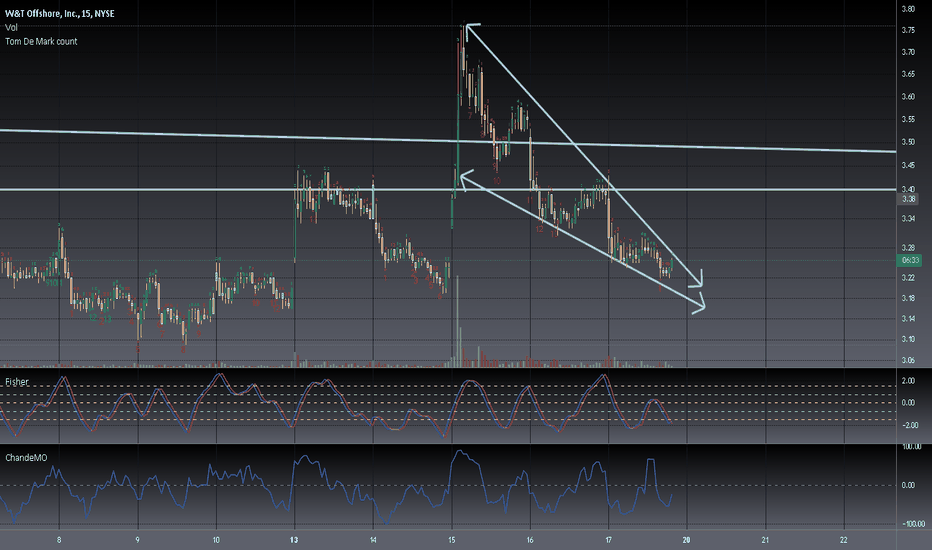Select the Vol indicator label

tap(11, 27)
